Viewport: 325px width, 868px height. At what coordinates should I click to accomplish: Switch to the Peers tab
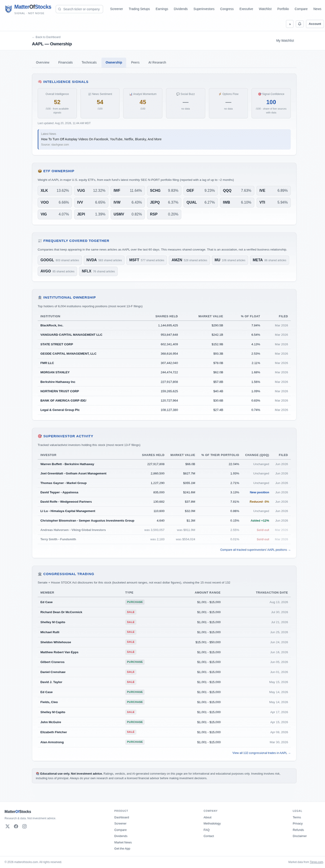pyautogui.click(x=135, y=62)
